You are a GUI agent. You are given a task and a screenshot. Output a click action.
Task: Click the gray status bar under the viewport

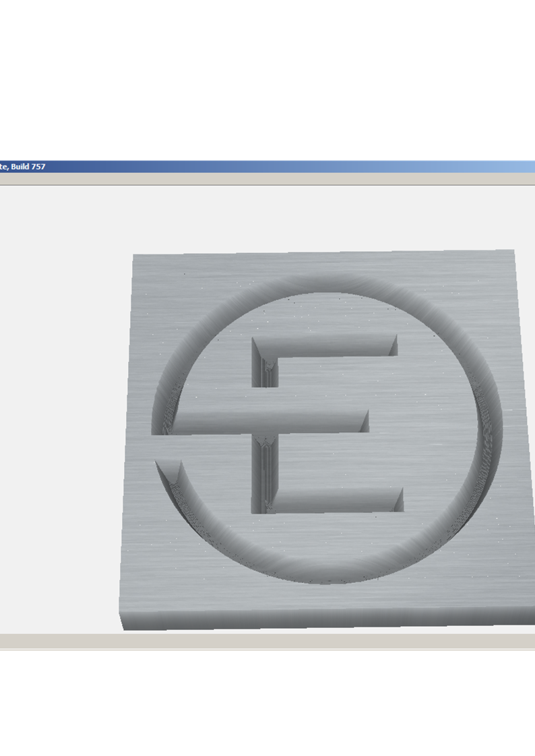(270, 642)
